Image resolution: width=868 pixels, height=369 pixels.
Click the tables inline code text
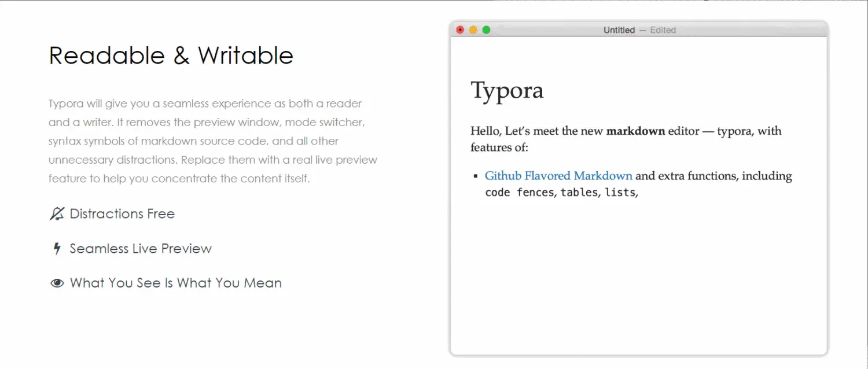(579, 192)
